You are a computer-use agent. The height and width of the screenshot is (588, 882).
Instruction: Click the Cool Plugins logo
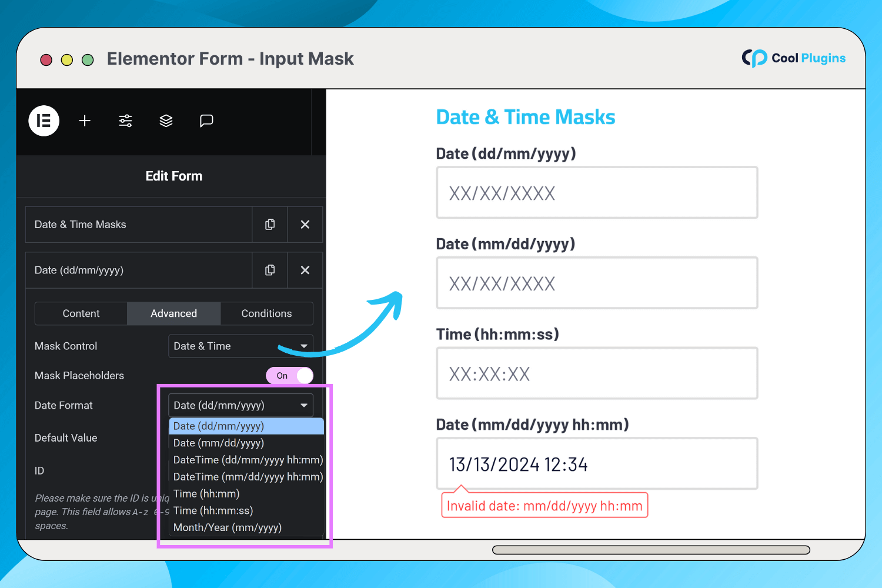click(x=793, y=58)
